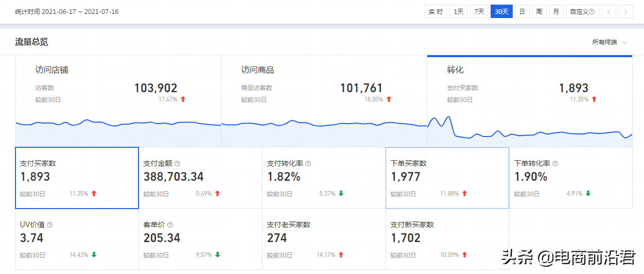This screenshot has width=644, height=274.
Task: Select the 支付老买家数 metric card
Action: click(x=324, y=239)
